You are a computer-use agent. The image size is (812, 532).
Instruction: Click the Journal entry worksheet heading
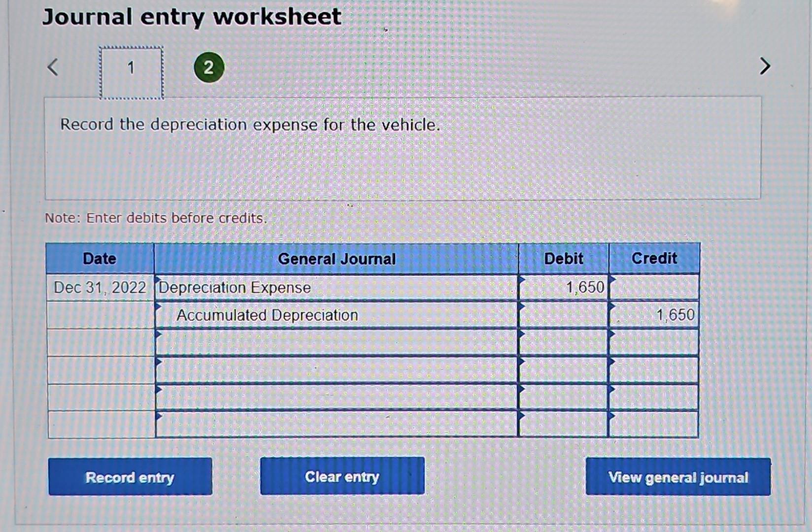(x=192, y=17)
